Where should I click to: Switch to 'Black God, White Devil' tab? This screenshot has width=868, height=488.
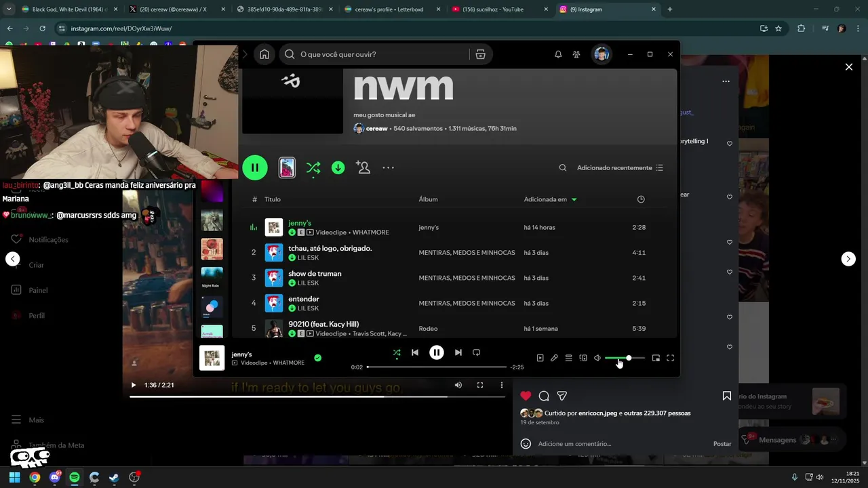pyautogui.click(x=69, y=9)
